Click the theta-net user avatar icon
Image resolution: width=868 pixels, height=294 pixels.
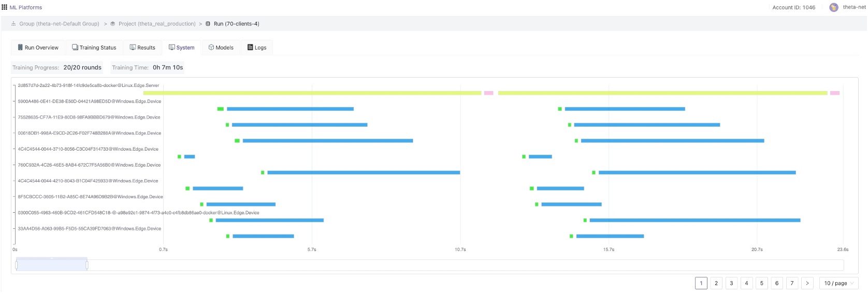pos(833,7)
